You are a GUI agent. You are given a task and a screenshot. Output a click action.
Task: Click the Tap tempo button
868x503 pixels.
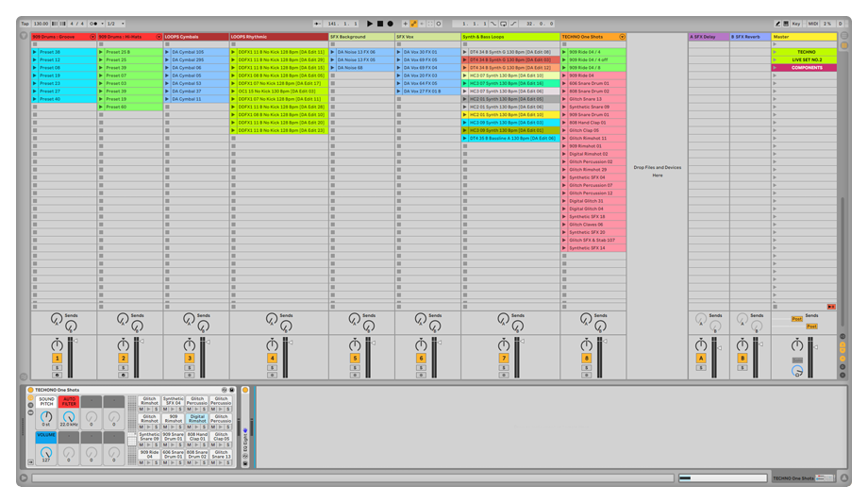pyautogui.click(x=25, y=24)
